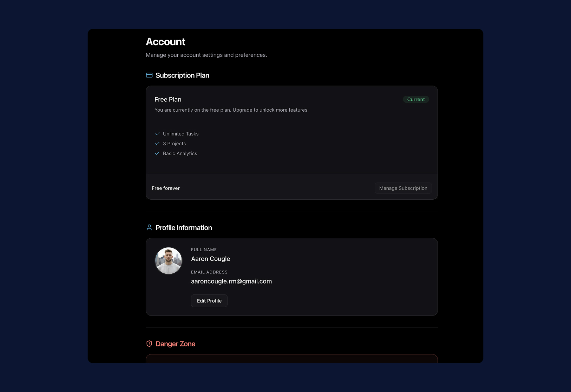Click the user icon beside Profile Information
This screenshot has width=571, height=392.
149,227
